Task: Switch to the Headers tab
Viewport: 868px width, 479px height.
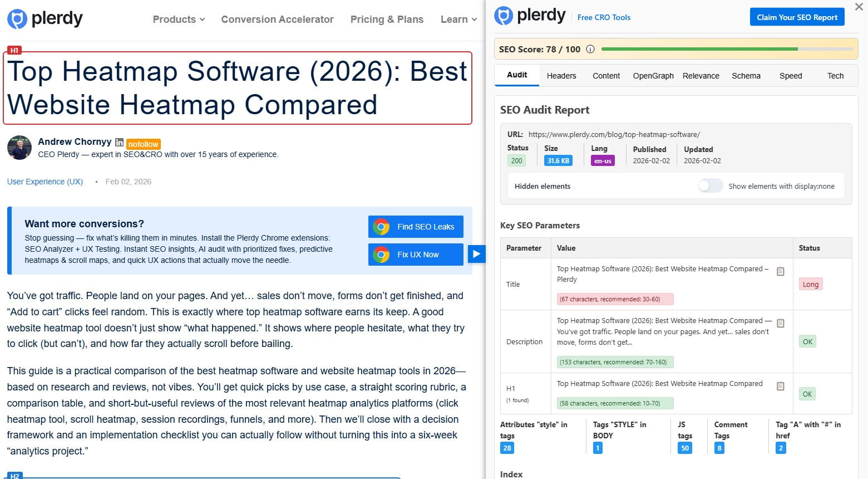Action: [561, 76]
